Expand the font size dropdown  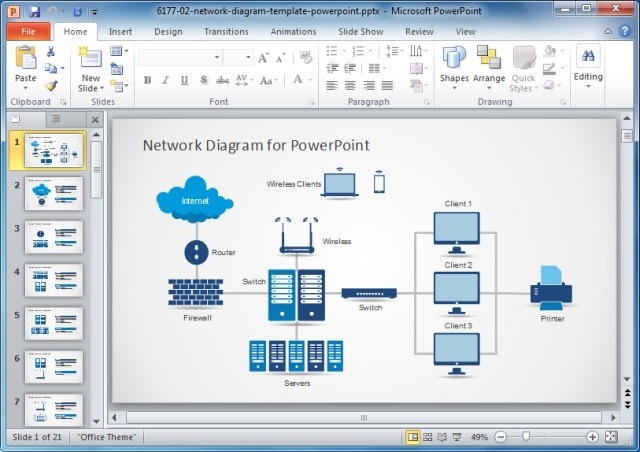[x=247, y=58]
